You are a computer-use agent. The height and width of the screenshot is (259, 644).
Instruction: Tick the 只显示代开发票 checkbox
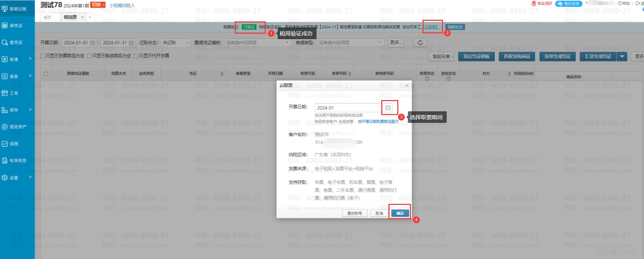pos(136,56)
